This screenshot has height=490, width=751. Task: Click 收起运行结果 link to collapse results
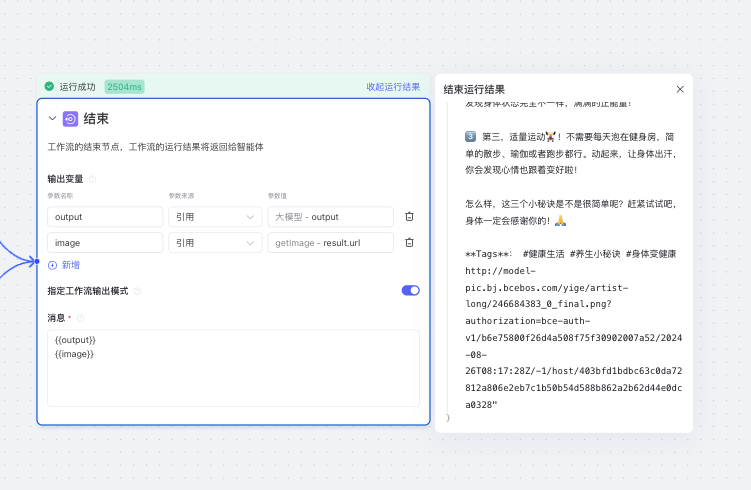[393, 87]
